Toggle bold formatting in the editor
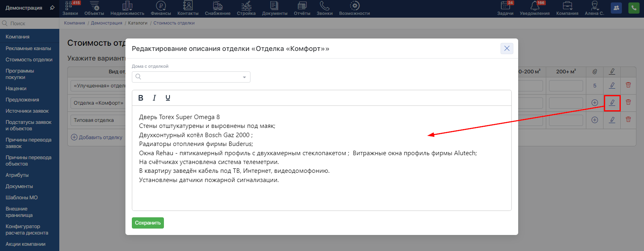The height and width of the screenshot is (251, 644). [x=141, y=98]
